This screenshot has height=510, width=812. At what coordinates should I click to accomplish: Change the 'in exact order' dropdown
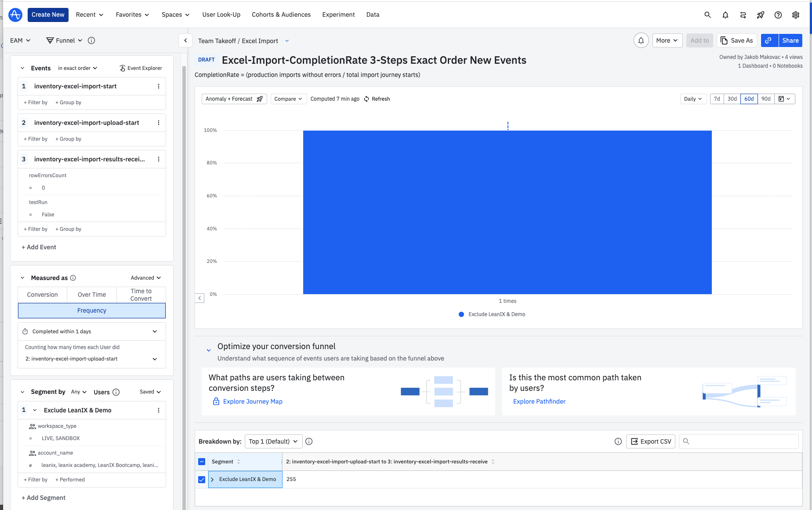click(x=78, y=68)
